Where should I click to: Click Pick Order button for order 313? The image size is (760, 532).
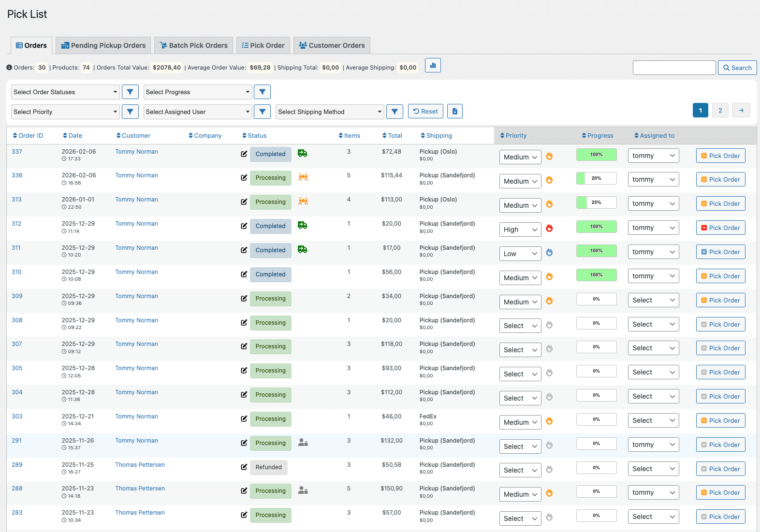click(x=720, y=204)
